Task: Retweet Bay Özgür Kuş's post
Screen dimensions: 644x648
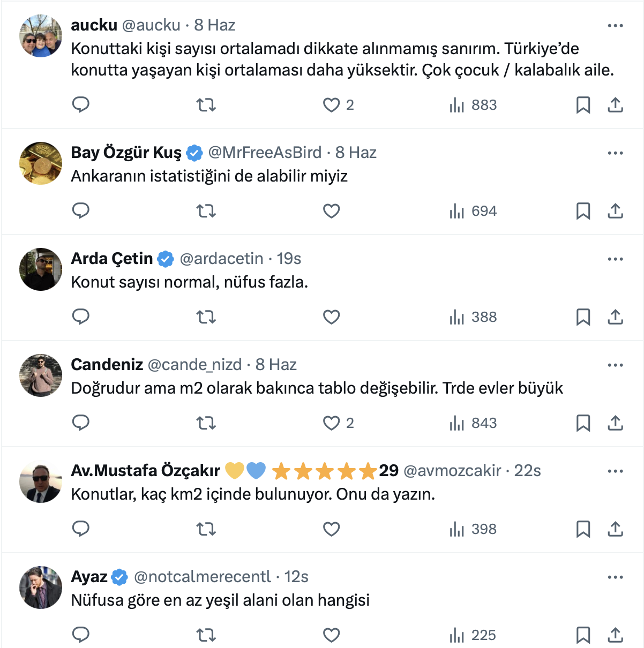Action: 206,211
